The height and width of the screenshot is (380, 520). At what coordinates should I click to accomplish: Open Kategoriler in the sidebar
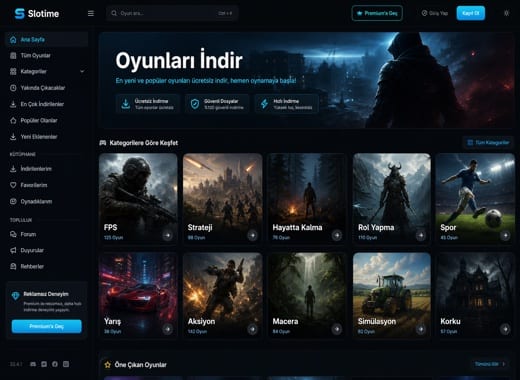coord(47,72)
